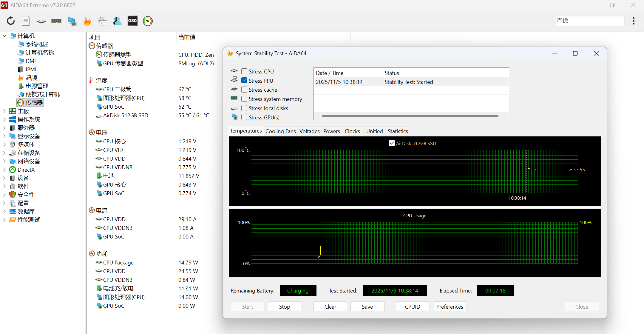Open the gauge sensor panel icon

[x=148, y=21]
